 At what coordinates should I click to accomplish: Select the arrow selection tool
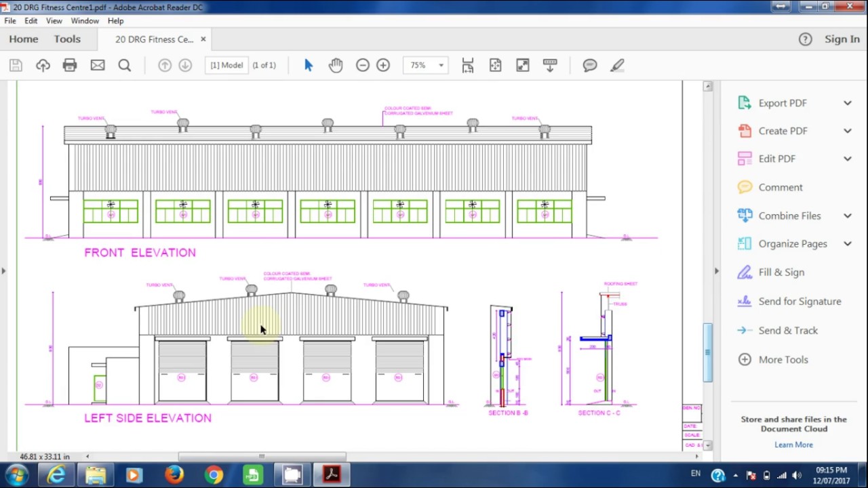tap(309, 65)
